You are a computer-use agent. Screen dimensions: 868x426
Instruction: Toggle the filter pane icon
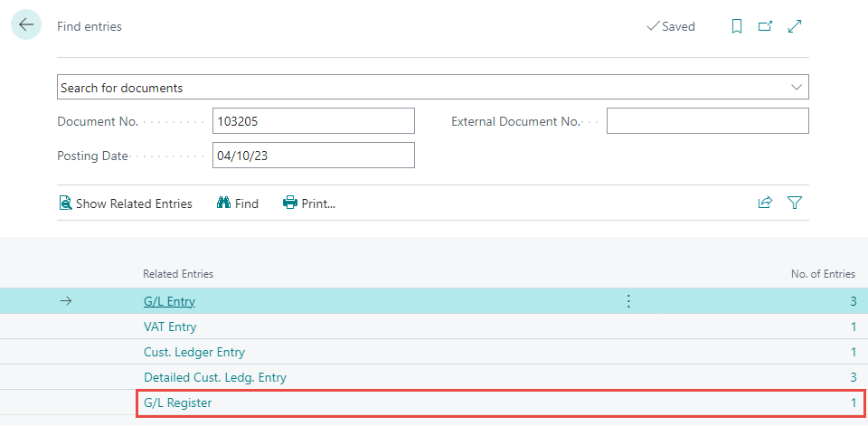click(x=795, y=203)
